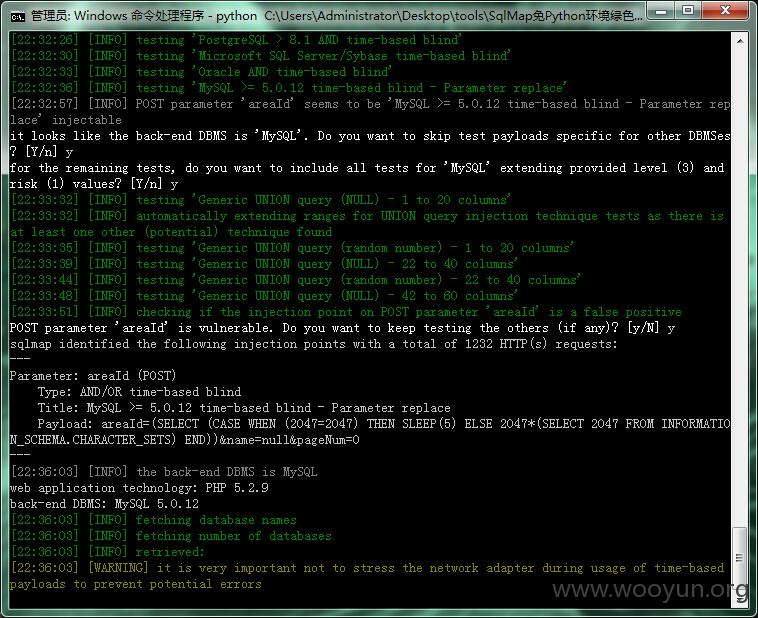
Task: Click 'web application technology: PHP 5.2.9' line
Action: (139, 488)
